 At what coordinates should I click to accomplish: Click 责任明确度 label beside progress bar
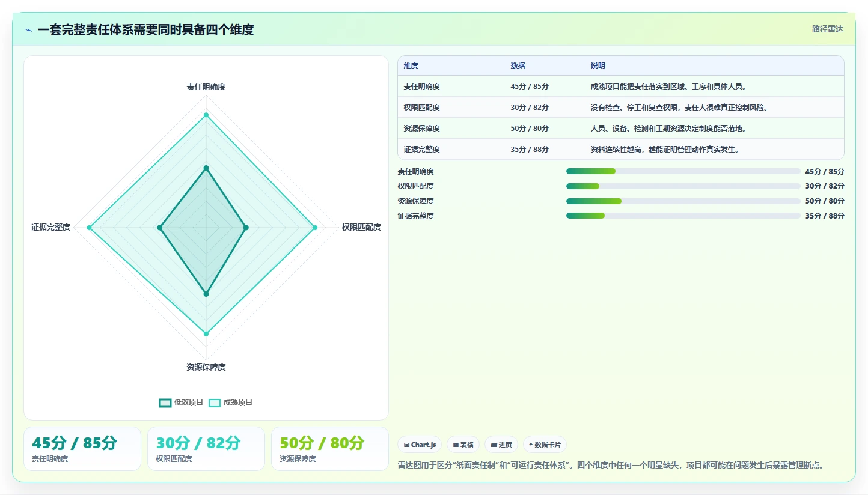(415, 171)
